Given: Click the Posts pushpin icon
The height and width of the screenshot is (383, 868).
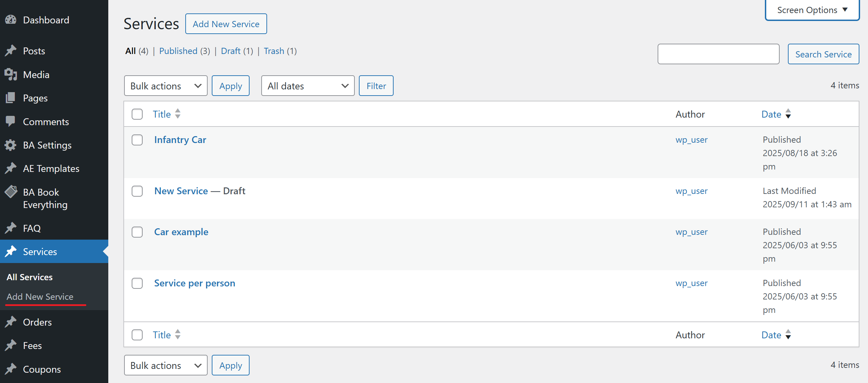Looking at the screenshot, I should [x=11, y=51].
